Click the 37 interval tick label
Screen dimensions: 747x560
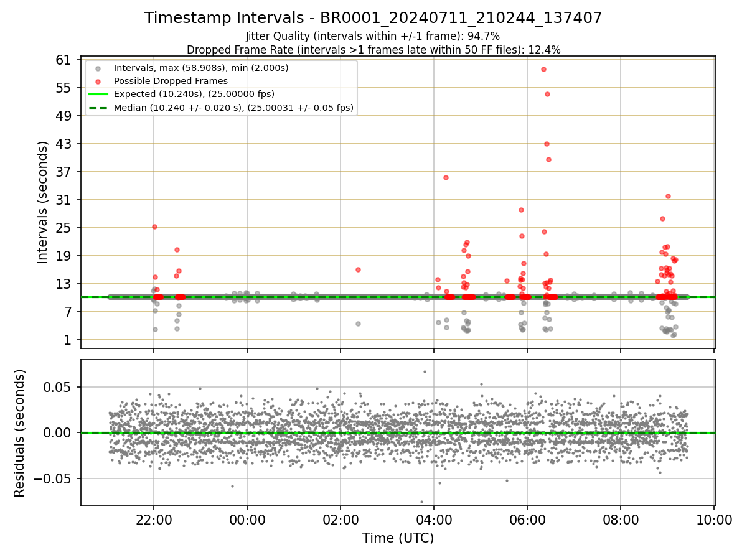(x=64, y=172)
